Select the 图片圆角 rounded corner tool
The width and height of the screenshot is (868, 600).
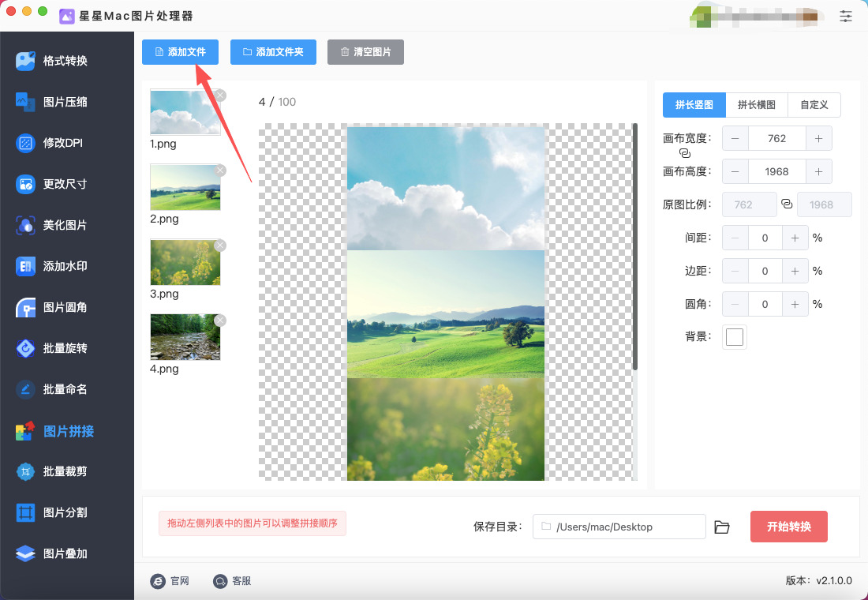point(53,307)
